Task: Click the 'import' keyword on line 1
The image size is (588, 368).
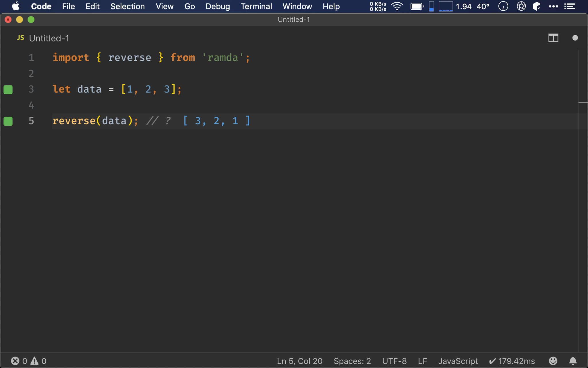Action: (x=71, y=58)
